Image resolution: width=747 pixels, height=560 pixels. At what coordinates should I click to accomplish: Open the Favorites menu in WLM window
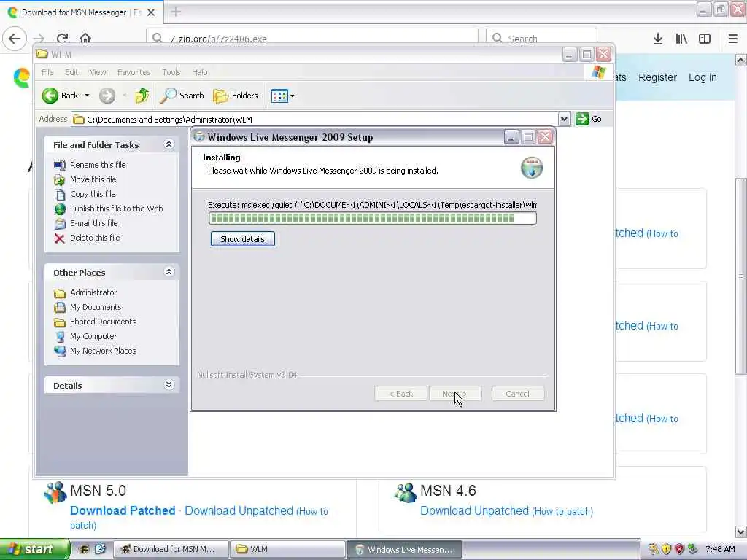tap(134, 72)
